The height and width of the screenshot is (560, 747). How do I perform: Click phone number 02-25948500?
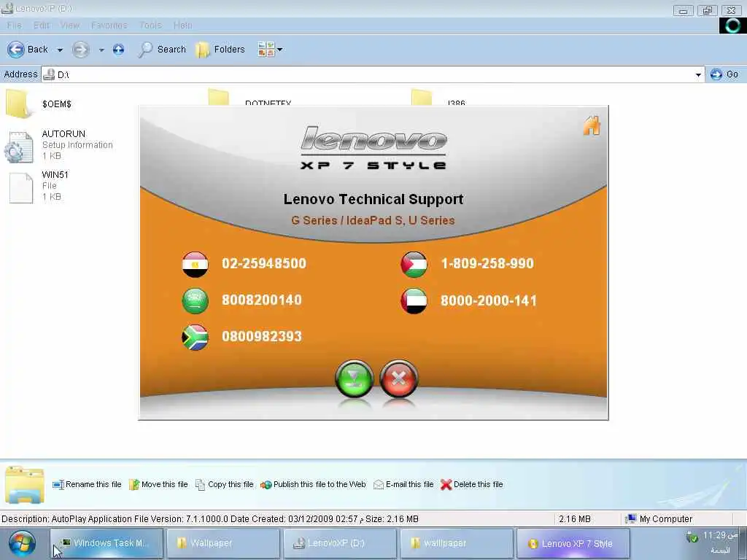point(264,264)
